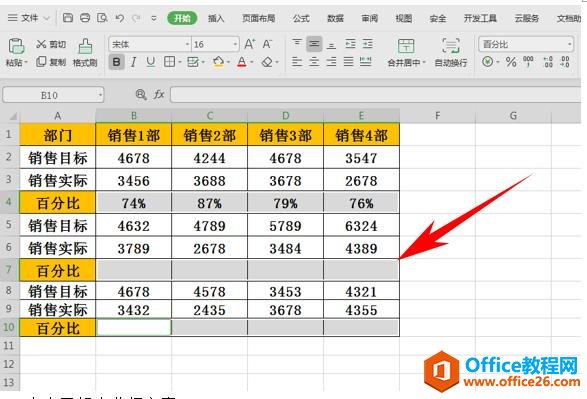Image resolution: width=587 pixels, height=399 pixels.
Task: Apply percent style with % icon
Action: pyautogui.click(x=511, y=62)
